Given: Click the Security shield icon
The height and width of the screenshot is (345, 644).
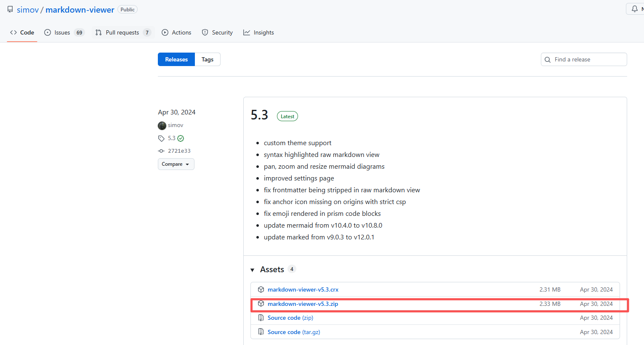Looking at the screenshot, I should click(205, 32).
